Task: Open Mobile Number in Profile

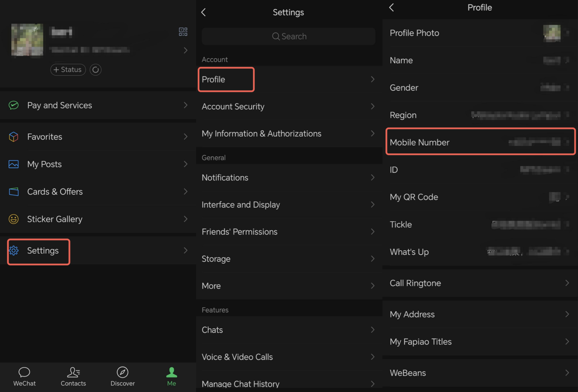Action: (x=480, y=142)
